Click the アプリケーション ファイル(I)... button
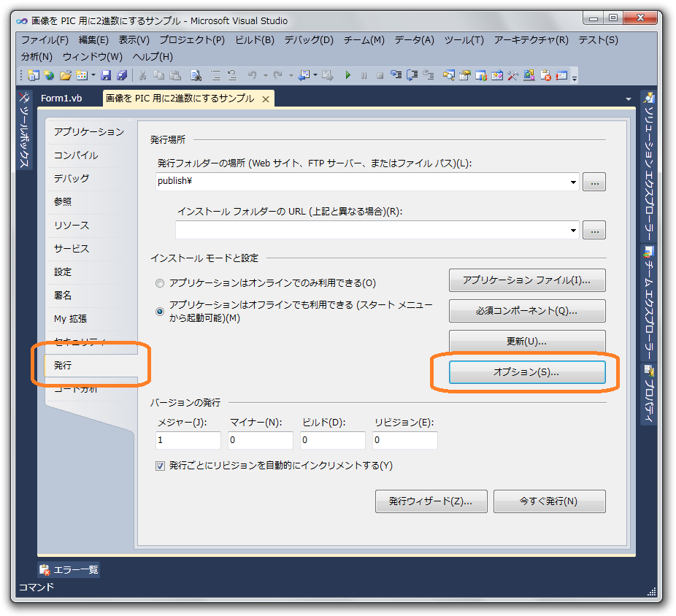 tap(527, 280)
